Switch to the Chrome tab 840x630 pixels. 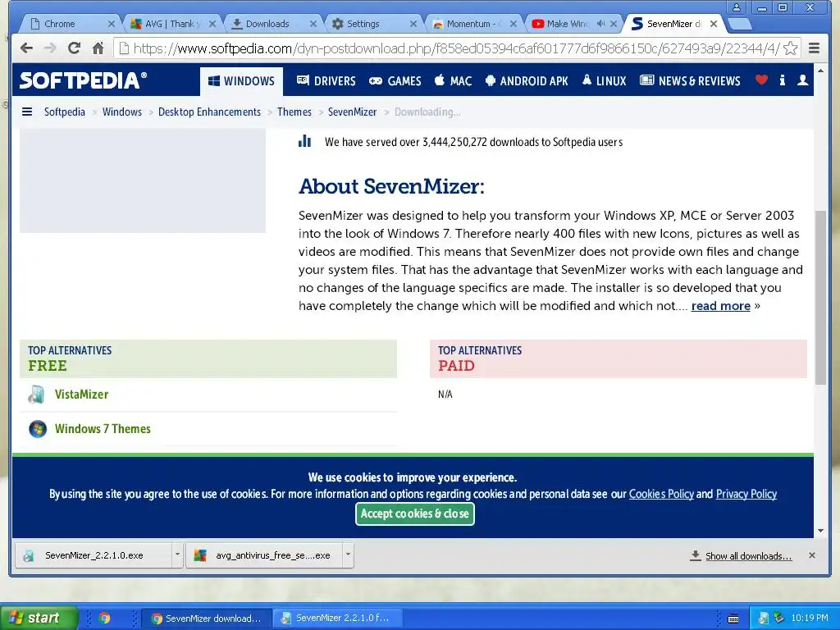(x=70, y=24)
